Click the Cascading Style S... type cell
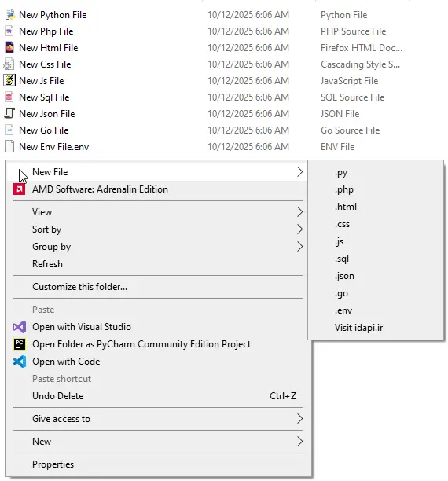Screen dimensions: 448x481 pyautogui.click(x=360, y=64)
